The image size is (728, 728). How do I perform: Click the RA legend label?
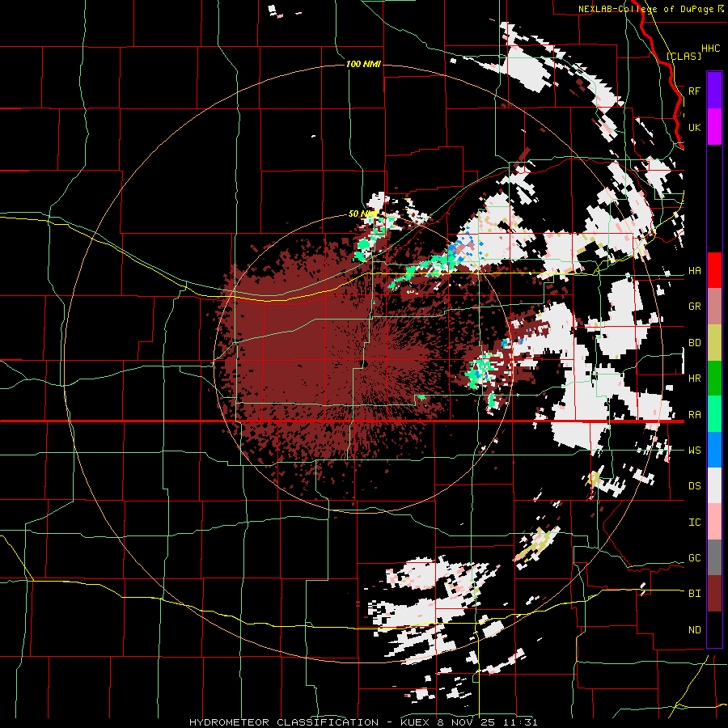694,415
